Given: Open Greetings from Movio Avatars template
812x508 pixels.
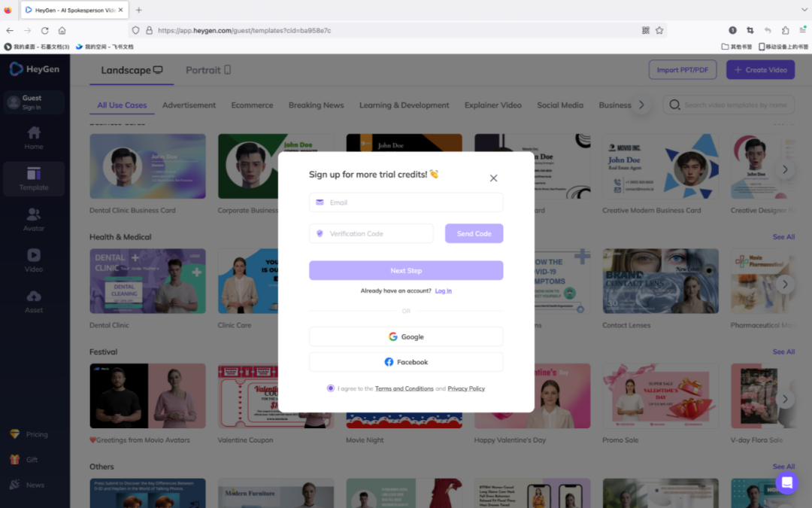Looking at the screenshot, I should (x=147, y=396).
